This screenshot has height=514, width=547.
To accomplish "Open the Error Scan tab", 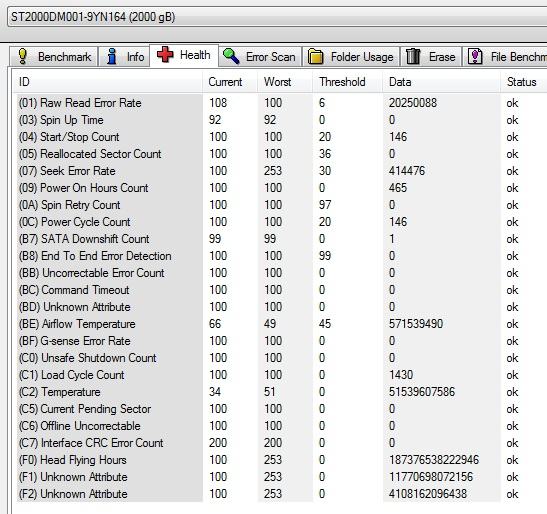I will point(260,56).
